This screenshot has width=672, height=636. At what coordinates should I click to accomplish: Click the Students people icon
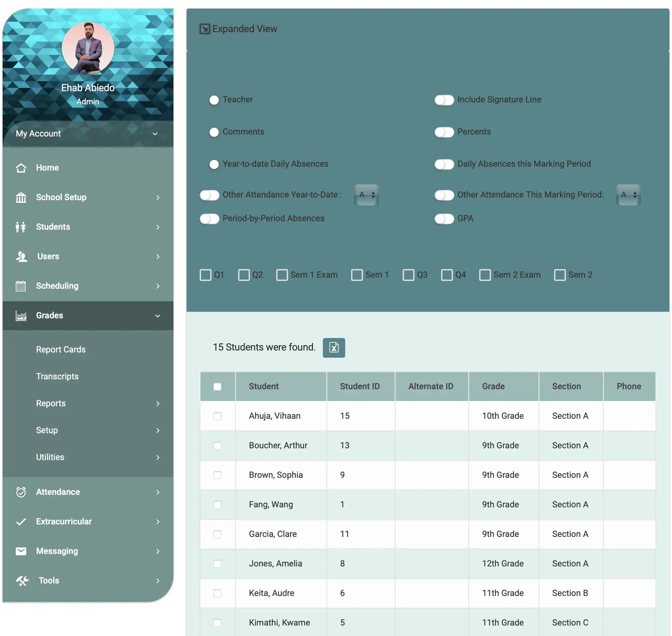click(x=21, y=227)
